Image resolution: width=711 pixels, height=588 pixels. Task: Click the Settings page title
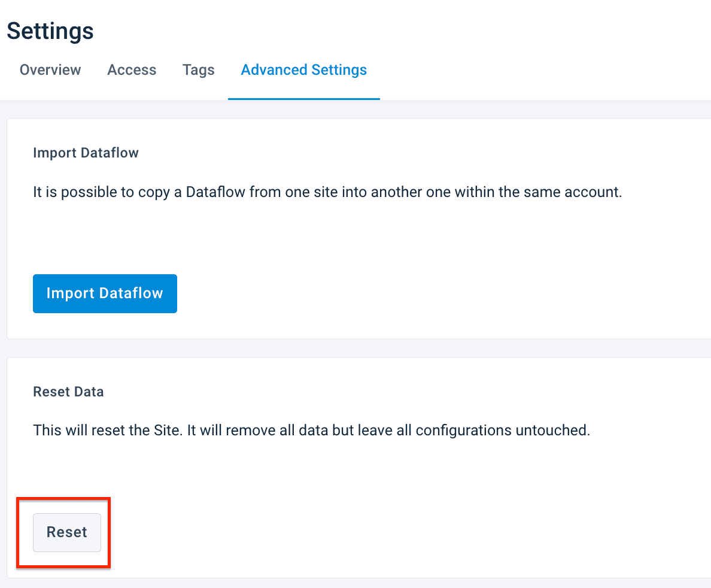50,31
